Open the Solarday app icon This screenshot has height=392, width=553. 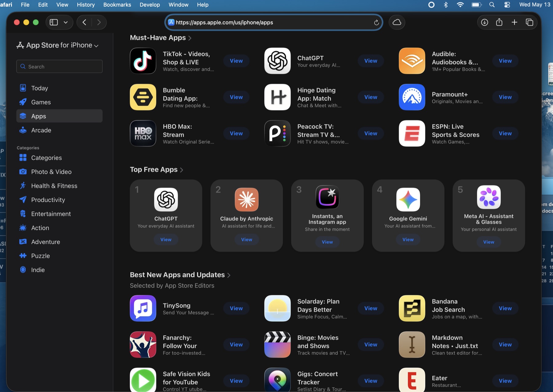tap(277, 308)
